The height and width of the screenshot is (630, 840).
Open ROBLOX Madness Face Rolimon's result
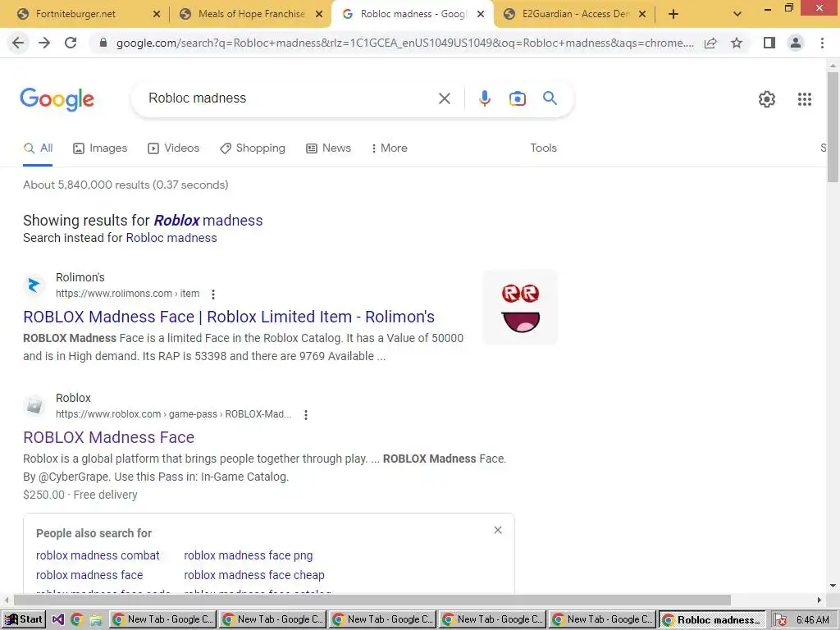[229, 317]
